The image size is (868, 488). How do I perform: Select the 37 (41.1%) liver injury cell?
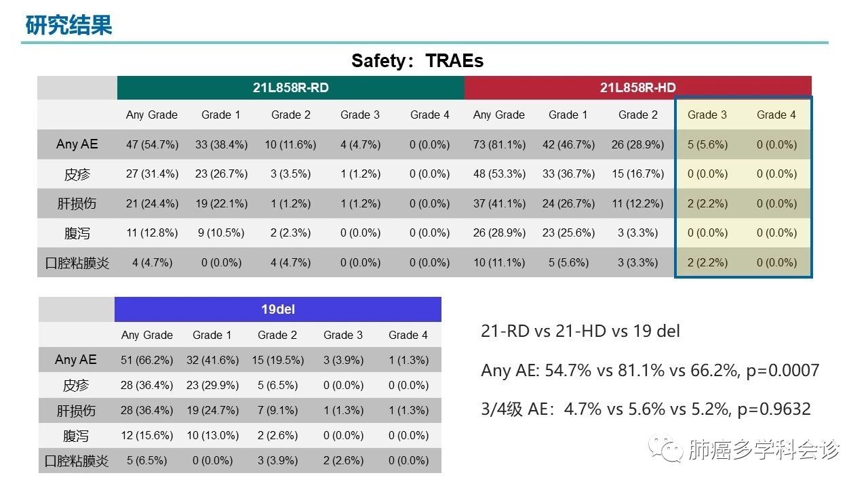point(499,203)
